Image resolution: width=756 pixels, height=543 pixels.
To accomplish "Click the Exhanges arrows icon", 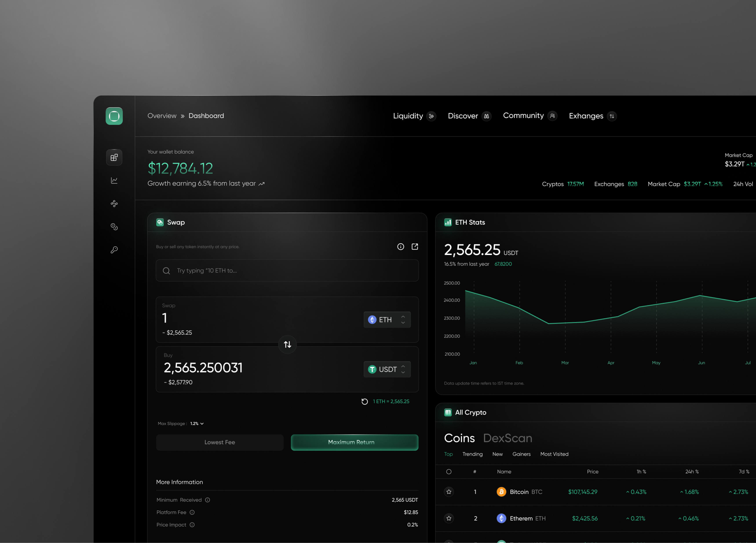I will [612, 116].
